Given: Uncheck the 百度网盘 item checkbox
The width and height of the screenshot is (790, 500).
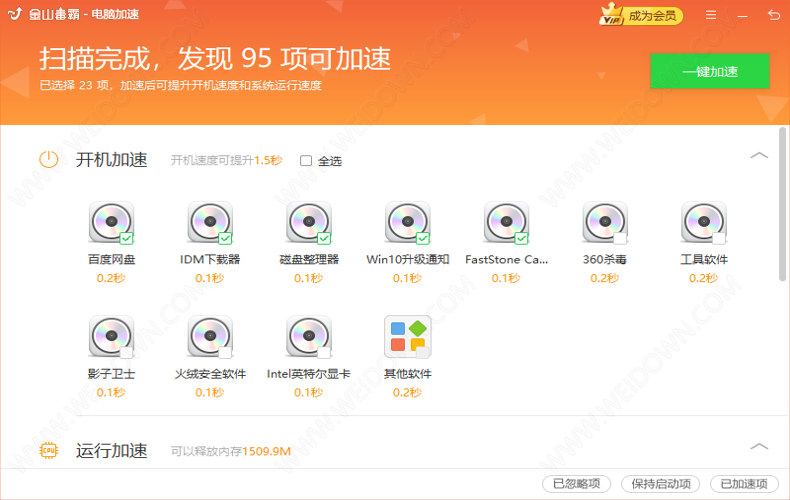Looking at the screenshot, I should click(126, 238).
